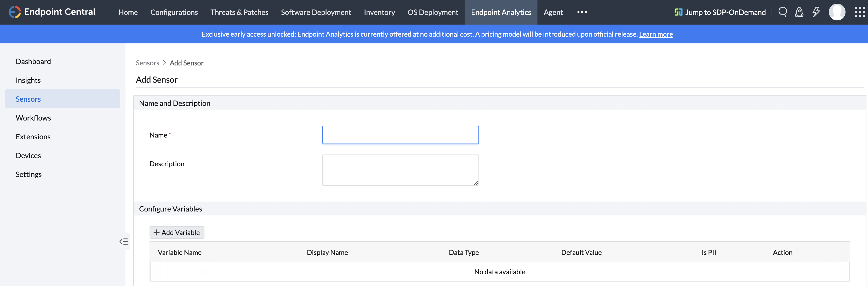Image resolution: width=868 pixels, height=286 pixels.
Task: Collapse the left navigation sidebar
Action: point(124,241)
